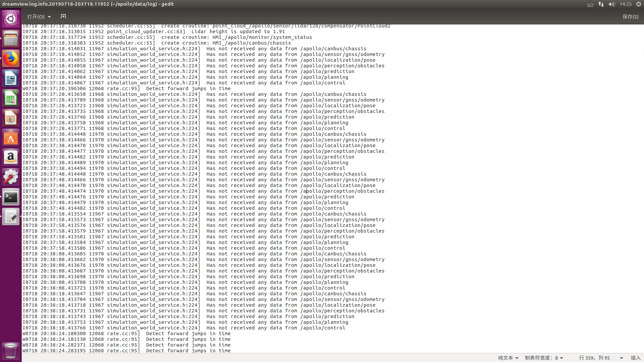Image resolution: width=644 pixels, height=362 pixels.
Task: Open the 打开(O) recent files dropdown
Action: pos(39,16)
